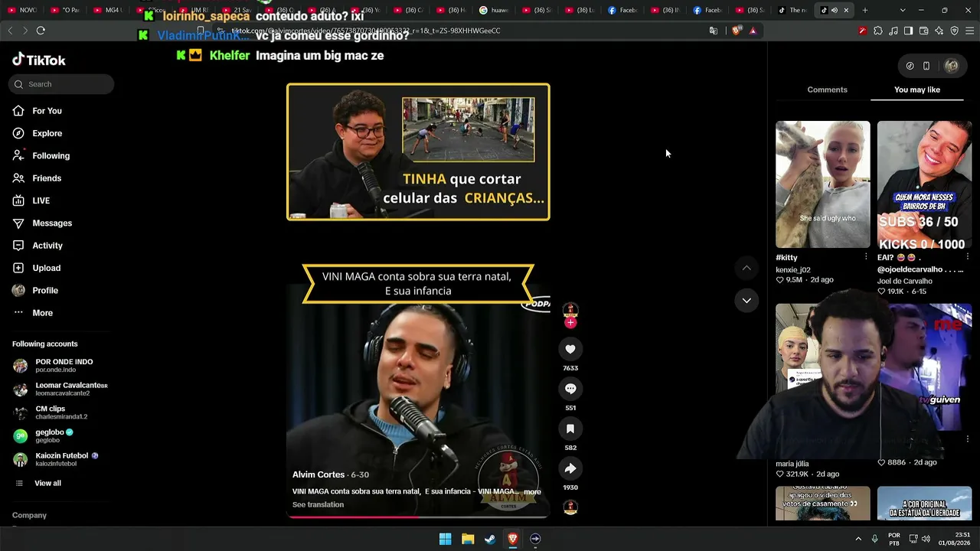
Task: Open the Profile page from sidebar
Action: [x=35, y=290]
